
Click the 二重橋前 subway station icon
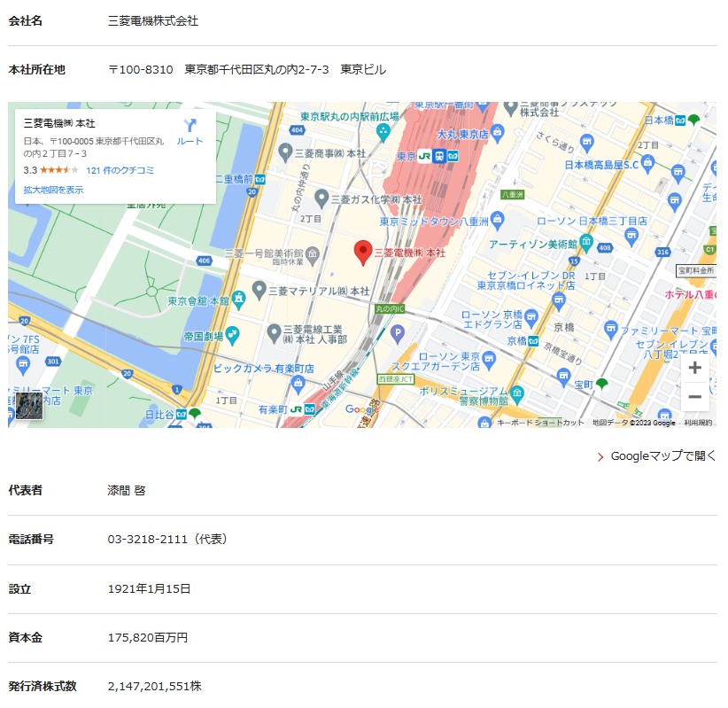coord(260,179)
